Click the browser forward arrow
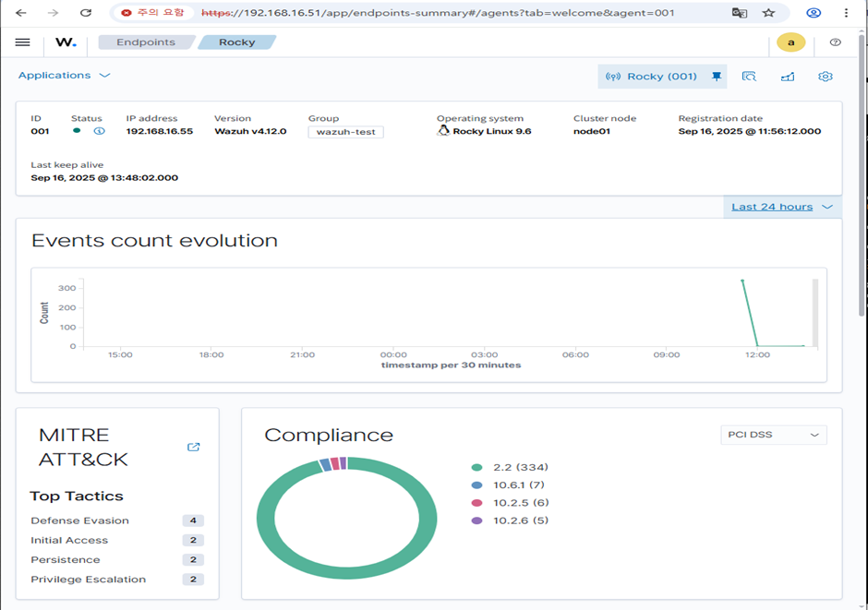 point(54,13)
